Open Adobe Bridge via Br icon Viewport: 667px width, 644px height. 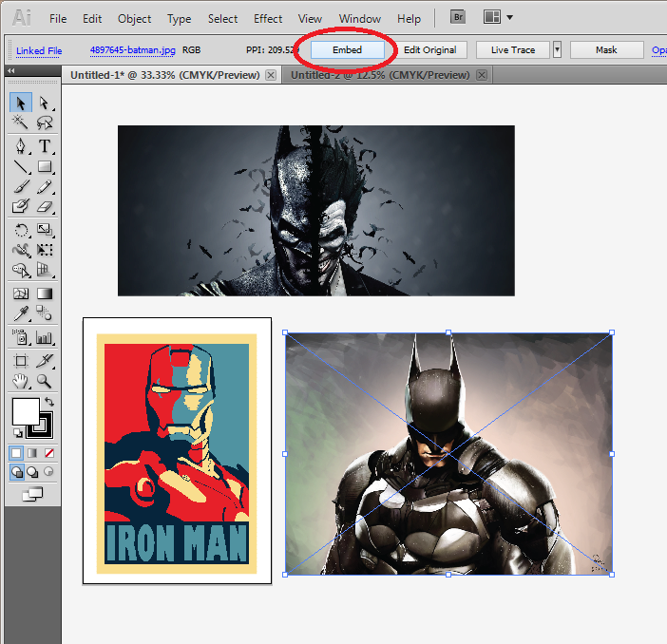458,17
